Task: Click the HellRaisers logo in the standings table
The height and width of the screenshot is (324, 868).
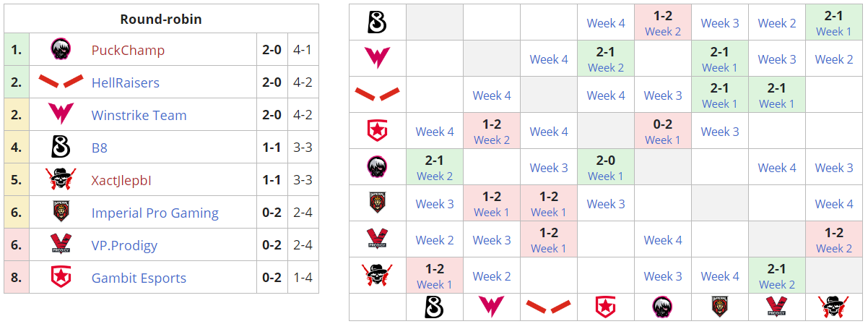Action: 60,82
